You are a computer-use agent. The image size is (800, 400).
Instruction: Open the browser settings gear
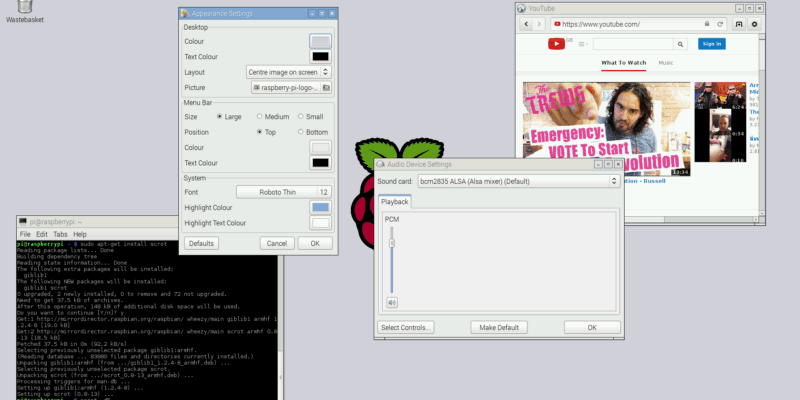click(x=755, y=24)
